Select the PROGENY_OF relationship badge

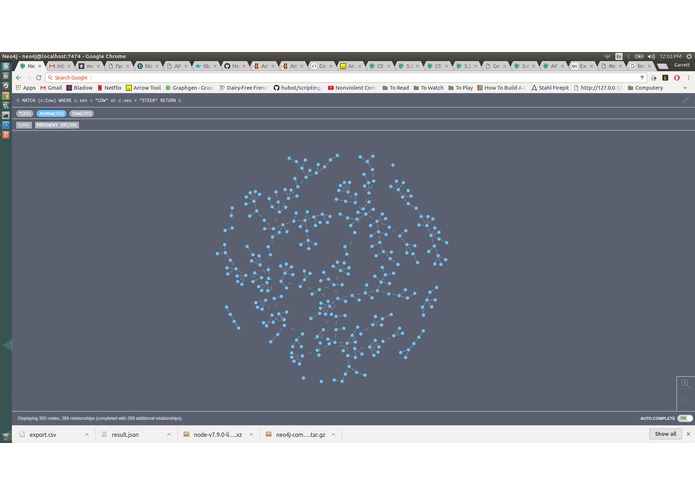click(x=57, y=125)
